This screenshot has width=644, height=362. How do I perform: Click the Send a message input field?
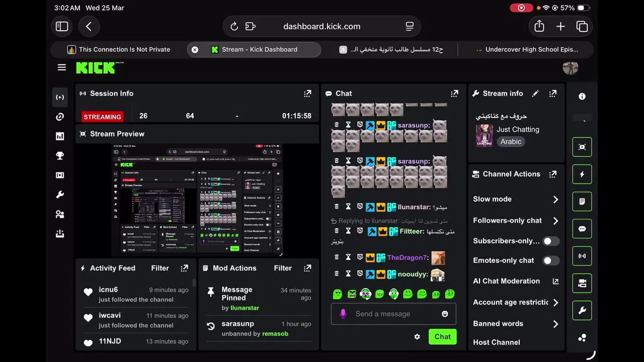click(x=393, y=314)
